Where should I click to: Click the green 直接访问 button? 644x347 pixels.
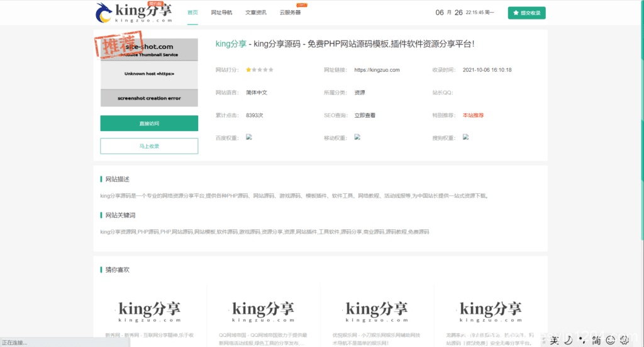(149, 123)
